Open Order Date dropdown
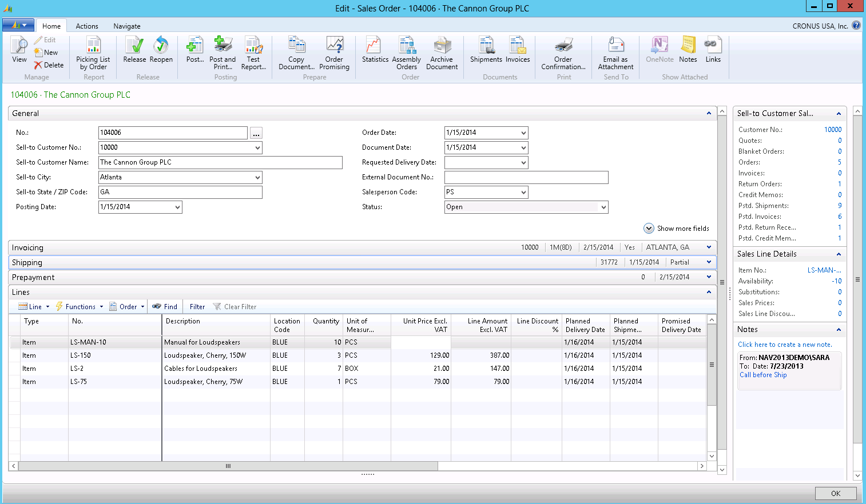 point(523,133)
